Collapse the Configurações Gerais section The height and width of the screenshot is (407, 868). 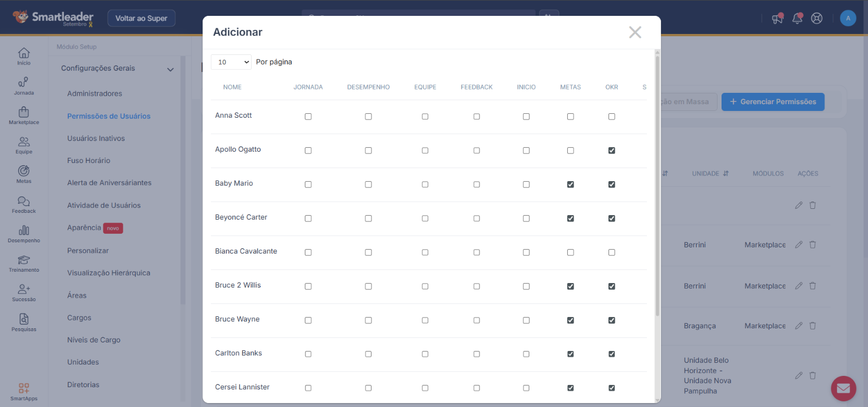[x=170, y=70]
